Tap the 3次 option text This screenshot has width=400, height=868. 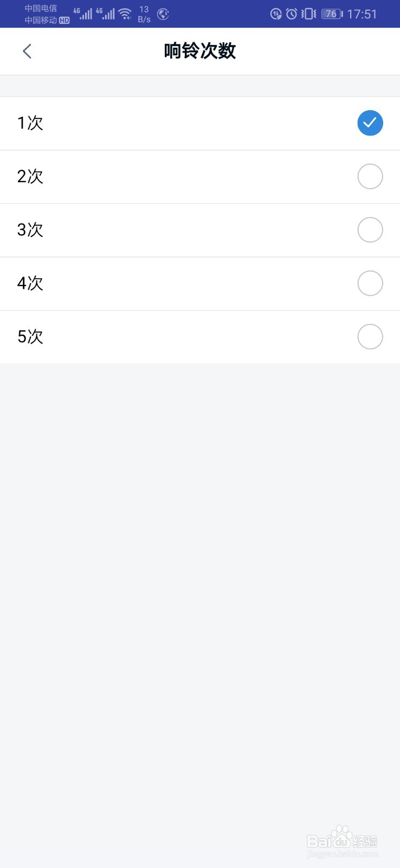point(30,229)
